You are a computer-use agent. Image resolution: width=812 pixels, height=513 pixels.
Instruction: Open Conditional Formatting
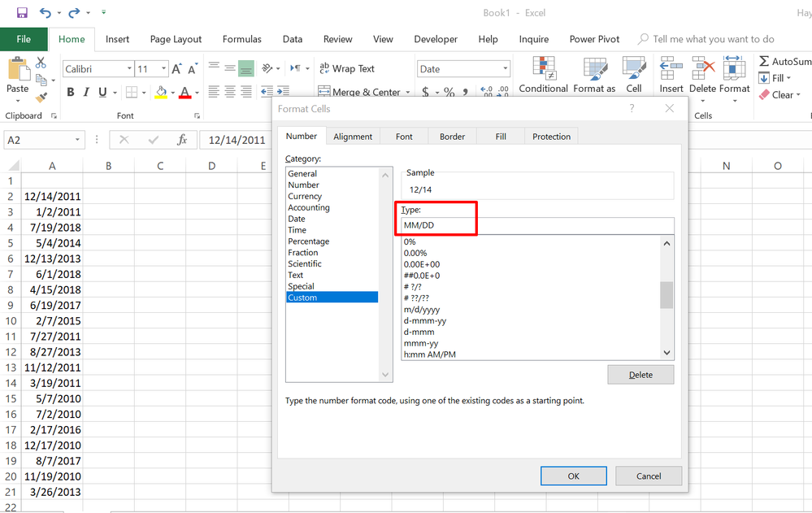[543, 76]
